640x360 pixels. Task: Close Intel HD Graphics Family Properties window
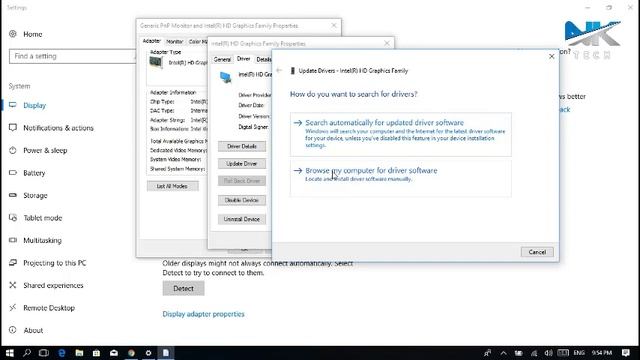coord(387,43)
